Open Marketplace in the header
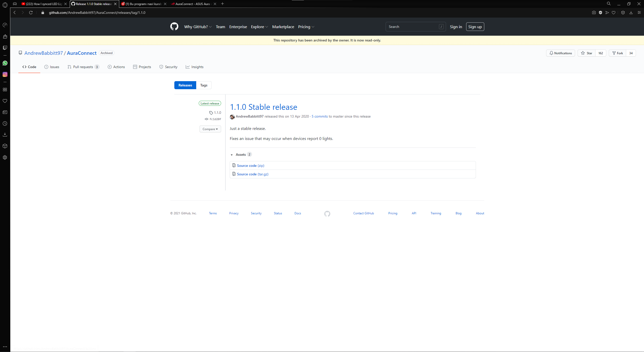This screenshot has width=644, height=352. point(283,27)
